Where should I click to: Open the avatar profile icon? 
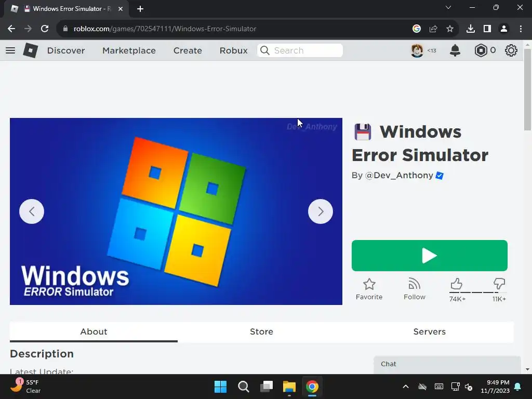tap(417, 50)
